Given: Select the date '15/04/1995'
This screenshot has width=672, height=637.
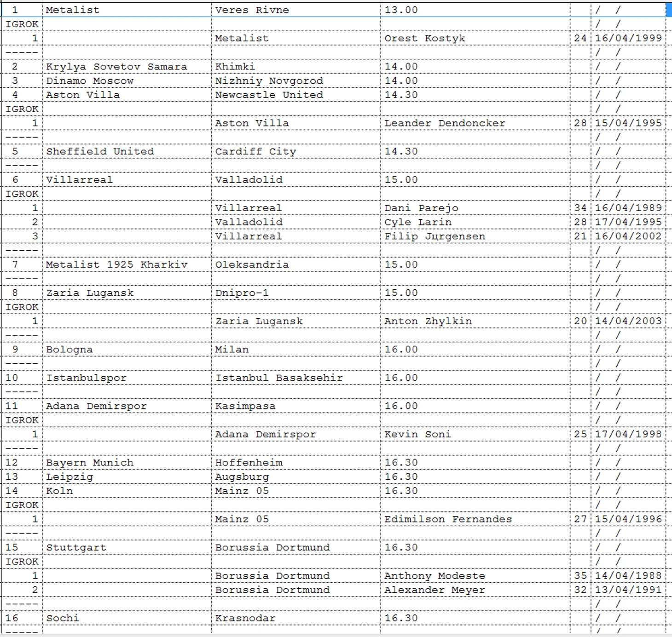Looking at the screenshot, I should [628, 123].
